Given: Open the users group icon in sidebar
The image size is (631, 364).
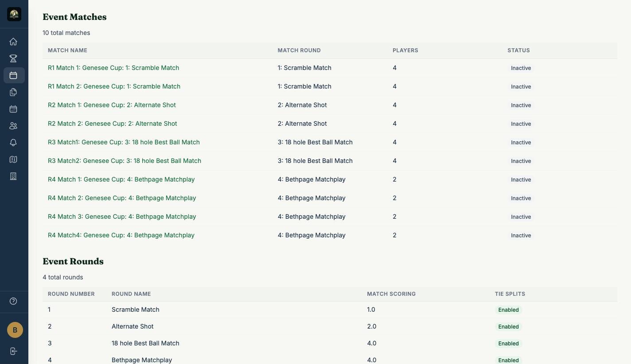Looking at the screenshot, I should tap(13, 126).
